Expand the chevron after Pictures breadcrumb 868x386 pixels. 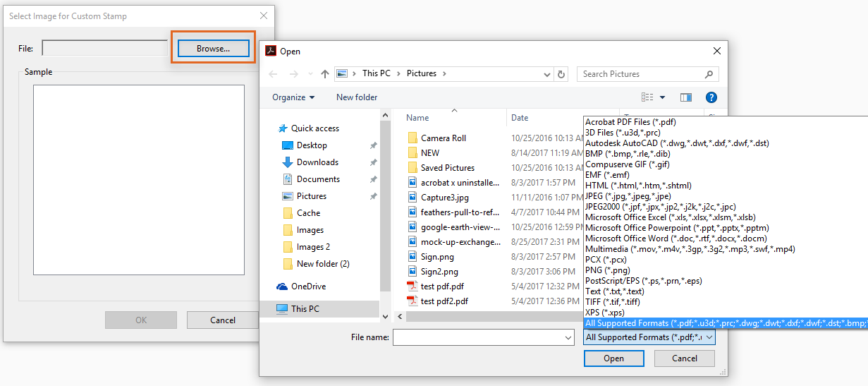[444, 73]
